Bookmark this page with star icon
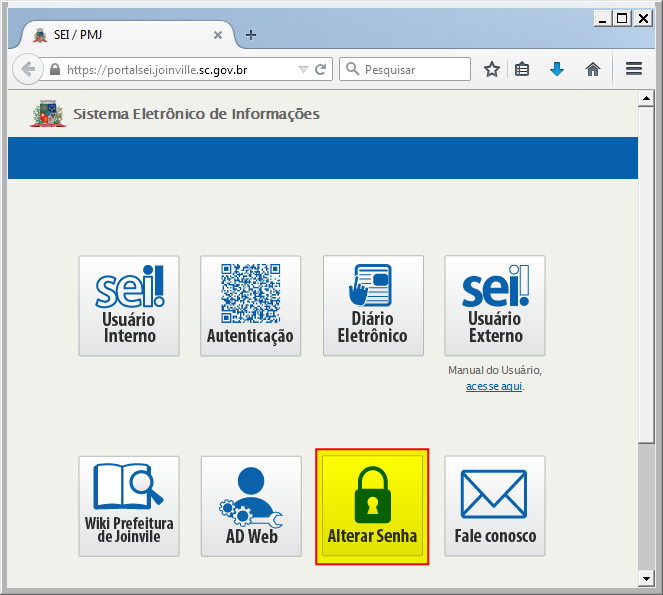Viewport: 663px width, 595px height. click(x=492, y=69)
